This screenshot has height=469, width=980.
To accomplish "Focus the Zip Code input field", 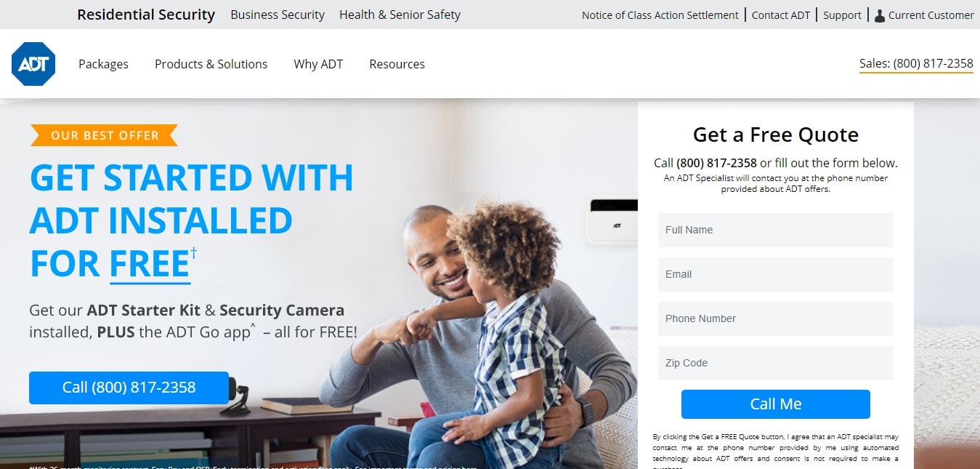I will coord(775,363).
